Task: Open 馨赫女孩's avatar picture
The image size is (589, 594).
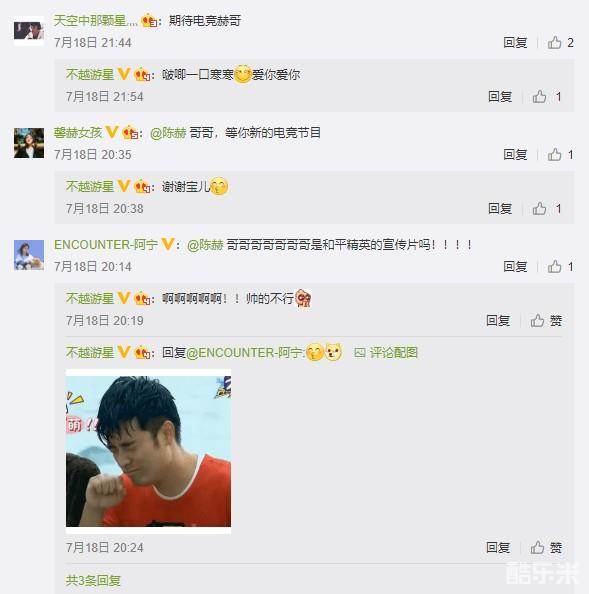Action: [29, 143]
